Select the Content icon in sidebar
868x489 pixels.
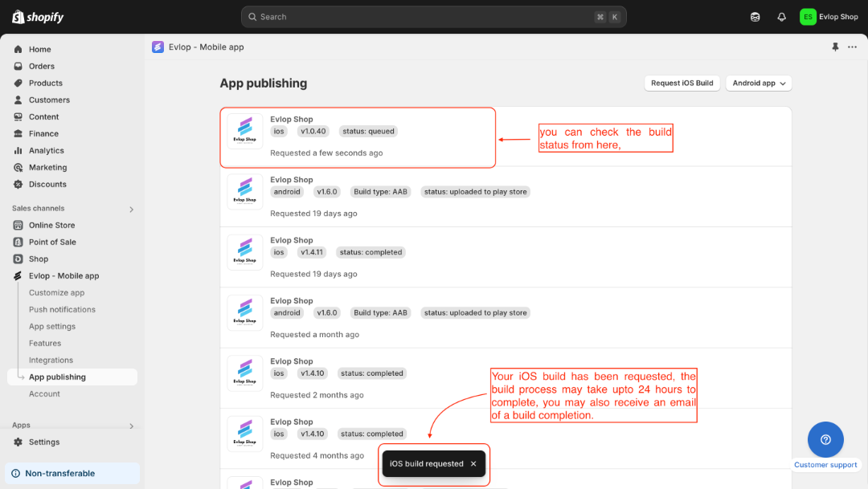[18, 116]
